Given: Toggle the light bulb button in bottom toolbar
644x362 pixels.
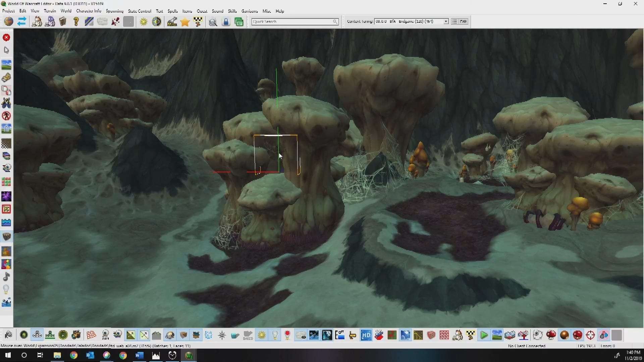Looking at the screenshot, I should click(275, 335).
